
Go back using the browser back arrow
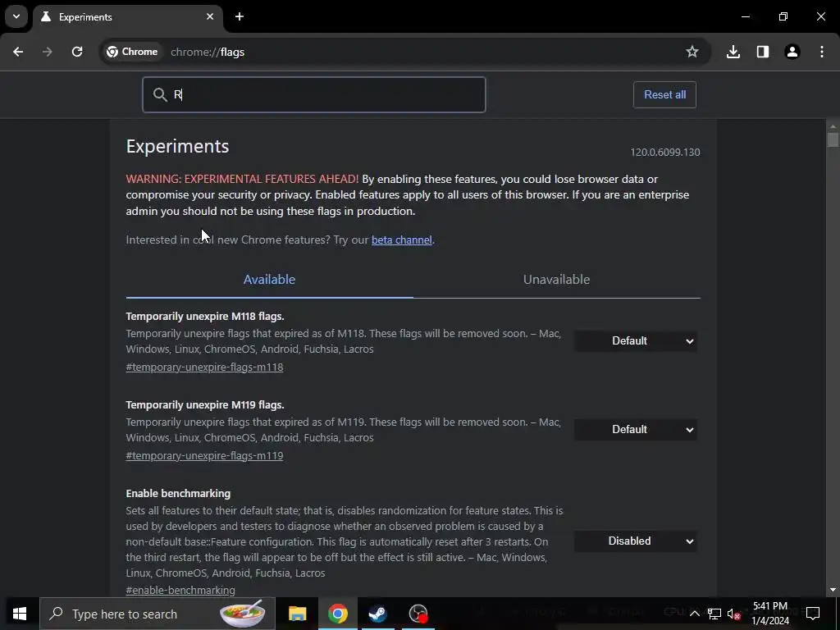pos(18,52)
